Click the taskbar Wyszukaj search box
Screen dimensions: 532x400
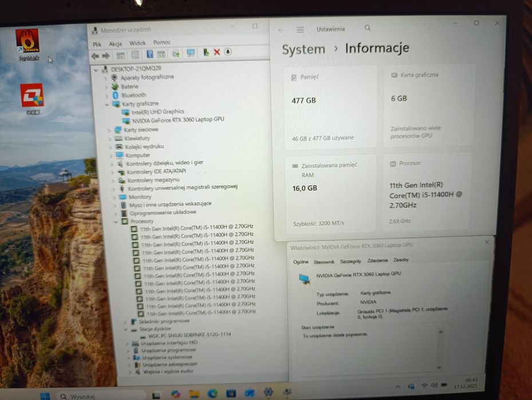click(x=102, y=396)
